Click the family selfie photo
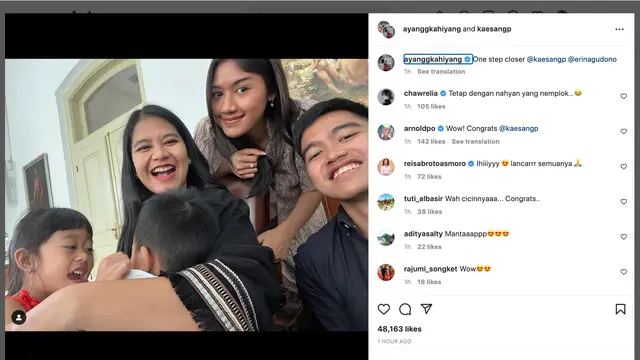This screenshot has width=640, height=360. coord(186,195)
